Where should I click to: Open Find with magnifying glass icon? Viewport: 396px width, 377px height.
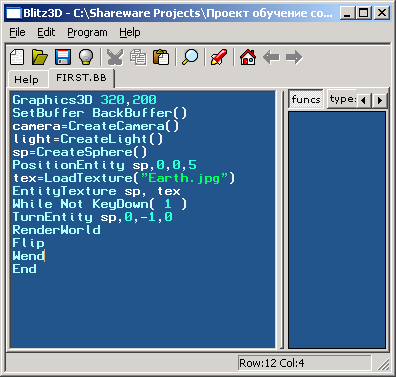point(190,57)
